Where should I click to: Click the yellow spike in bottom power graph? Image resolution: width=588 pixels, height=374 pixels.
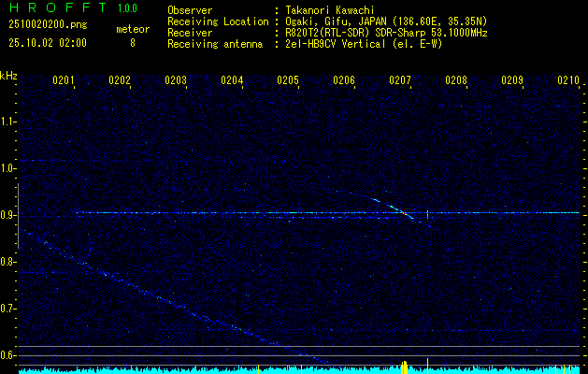coord(405,367)
